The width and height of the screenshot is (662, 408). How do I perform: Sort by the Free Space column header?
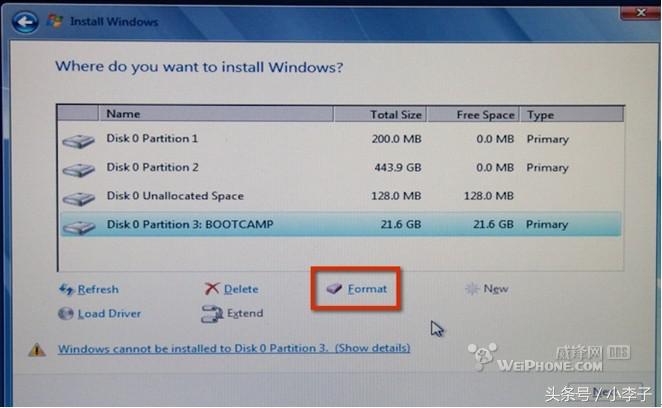(x=473, y=114)
